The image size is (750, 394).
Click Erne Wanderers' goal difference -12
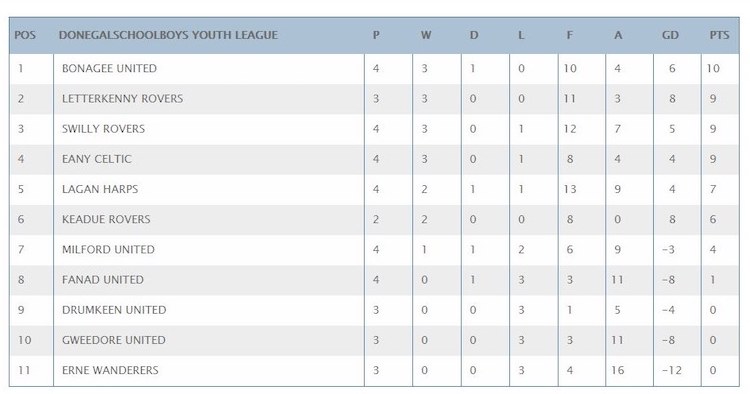tap(672, 370)
